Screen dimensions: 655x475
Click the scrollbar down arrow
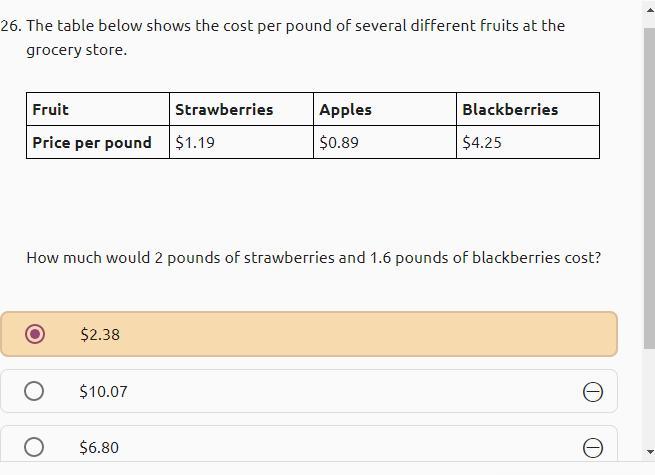[x=648, y=452]
